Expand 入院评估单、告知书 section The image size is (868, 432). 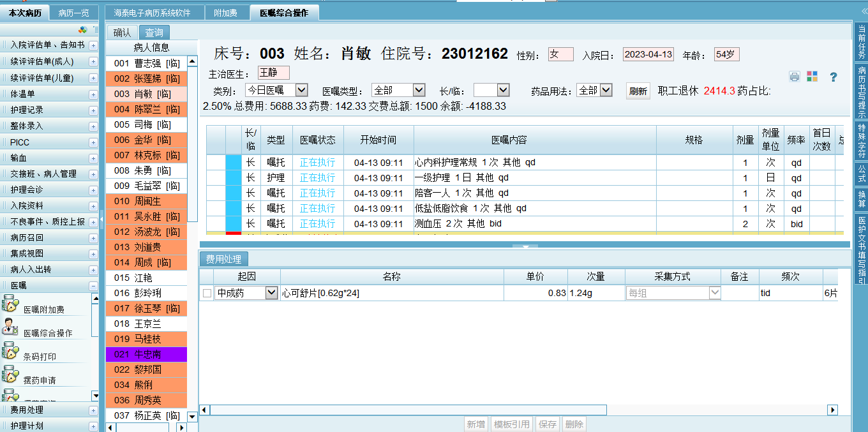[x=93, y=45]
